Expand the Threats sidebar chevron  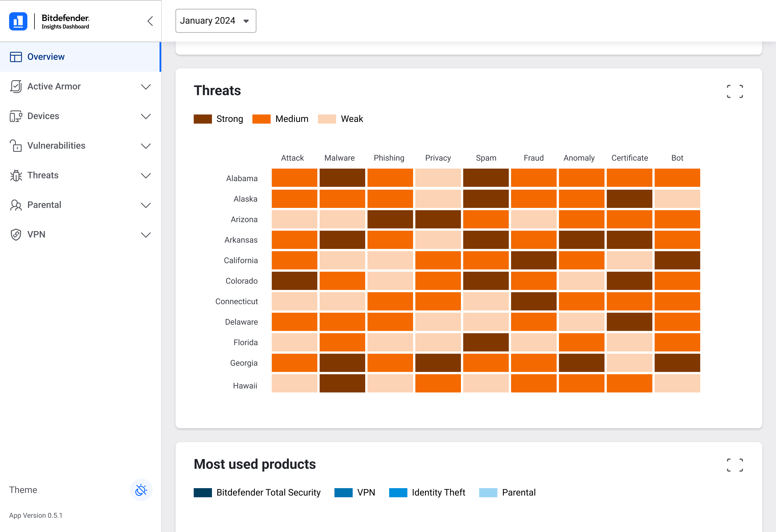click(x=146, y=176)
